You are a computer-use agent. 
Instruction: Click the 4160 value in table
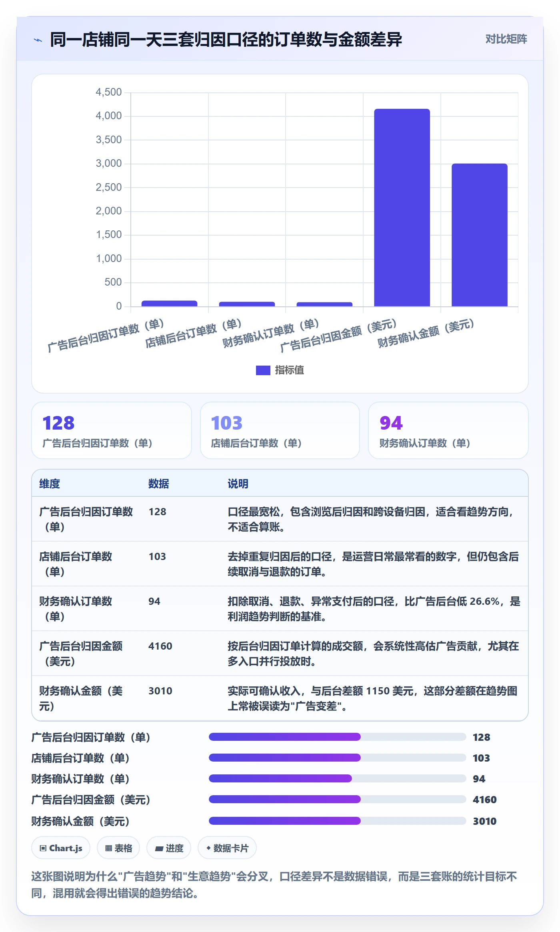pyautogui.click(x=160, y=646)
